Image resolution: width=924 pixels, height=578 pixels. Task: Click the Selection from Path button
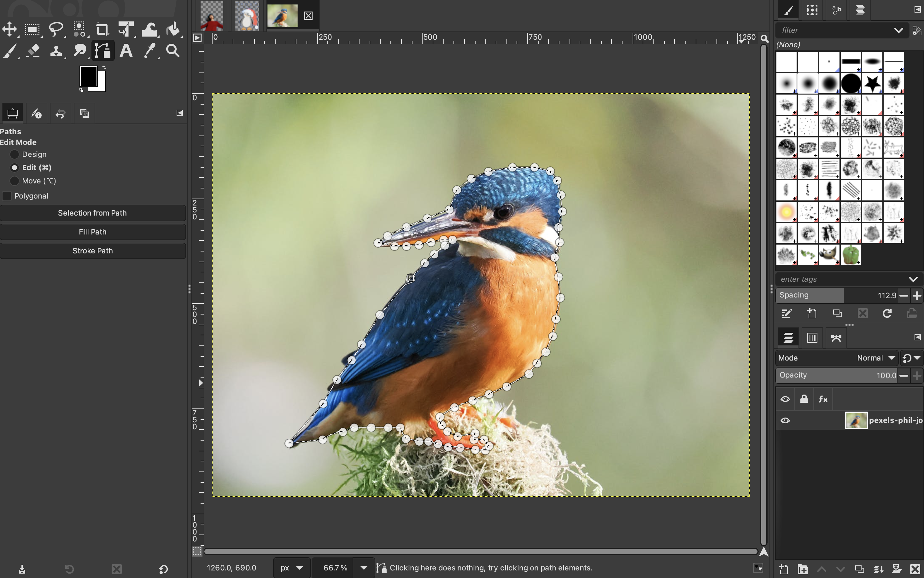point(92,213)
